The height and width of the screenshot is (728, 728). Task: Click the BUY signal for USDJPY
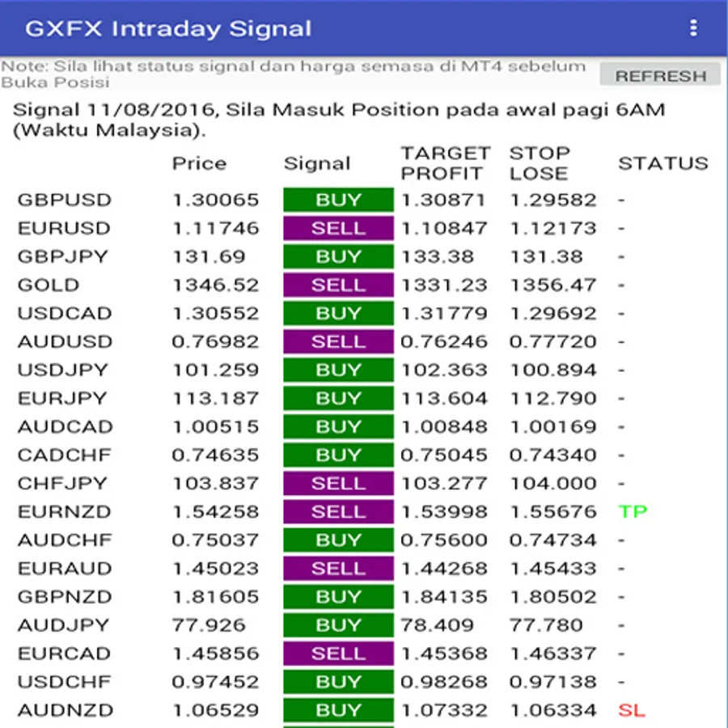[338, 370]
